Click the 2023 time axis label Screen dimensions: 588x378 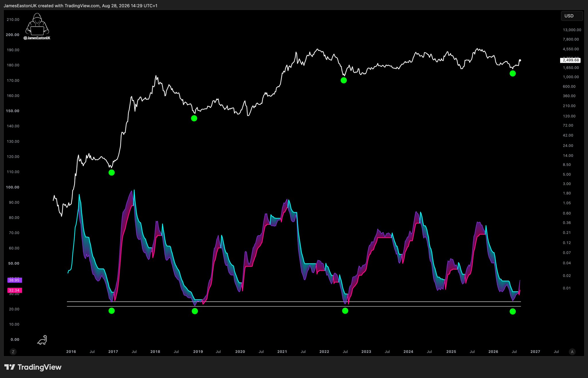(x=366, y=352)
